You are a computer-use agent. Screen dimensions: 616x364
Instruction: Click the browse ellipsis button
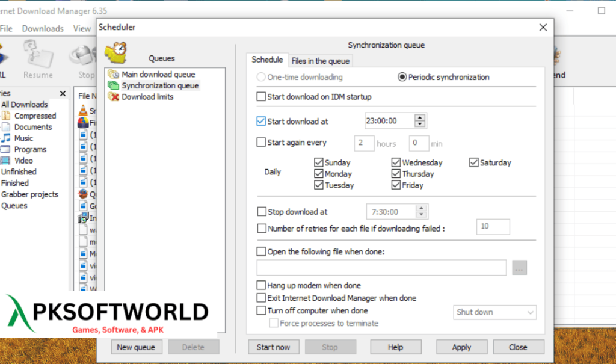[519, 268]
